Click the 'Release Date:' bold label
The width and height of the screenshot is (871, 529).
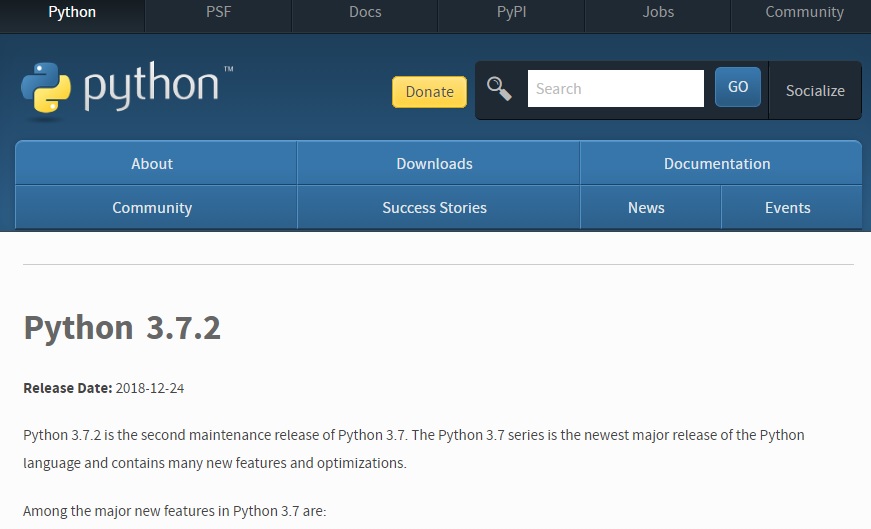click(68, 388)
